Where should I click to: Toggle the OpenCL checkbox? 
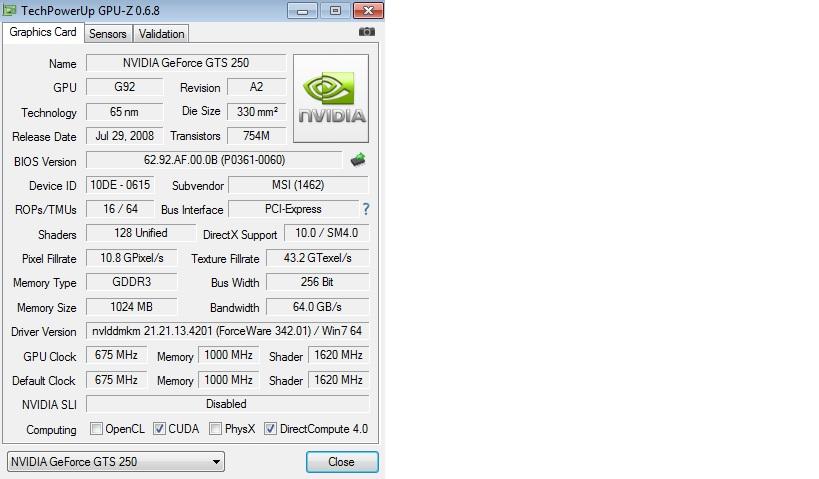96,429
